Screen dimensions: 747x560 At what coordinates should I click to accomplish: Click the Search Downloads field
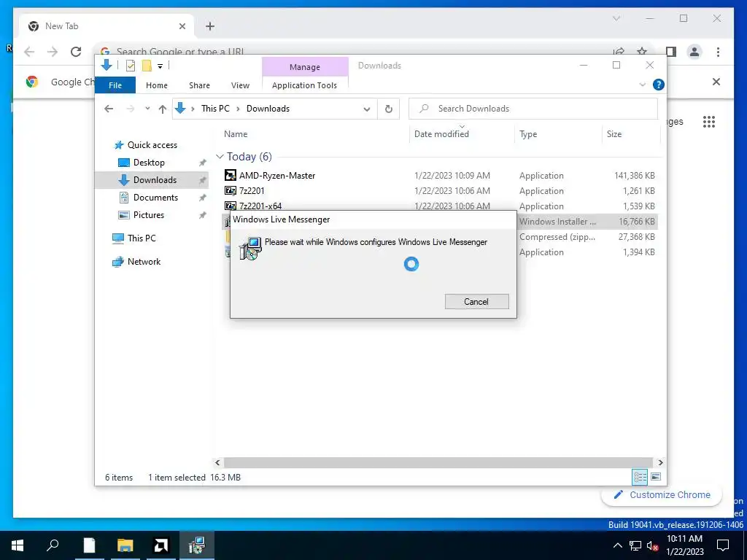[533, 109]
